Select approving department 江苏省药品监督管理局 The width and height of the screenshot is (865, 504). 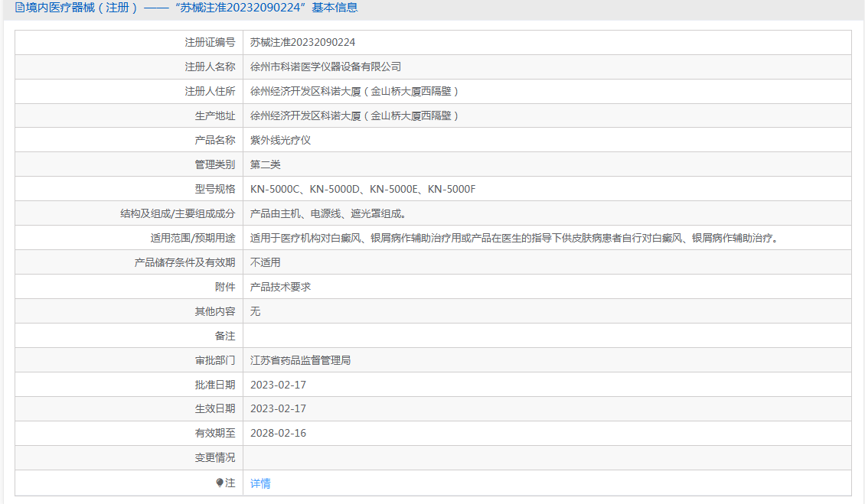(x=301, y=360)
